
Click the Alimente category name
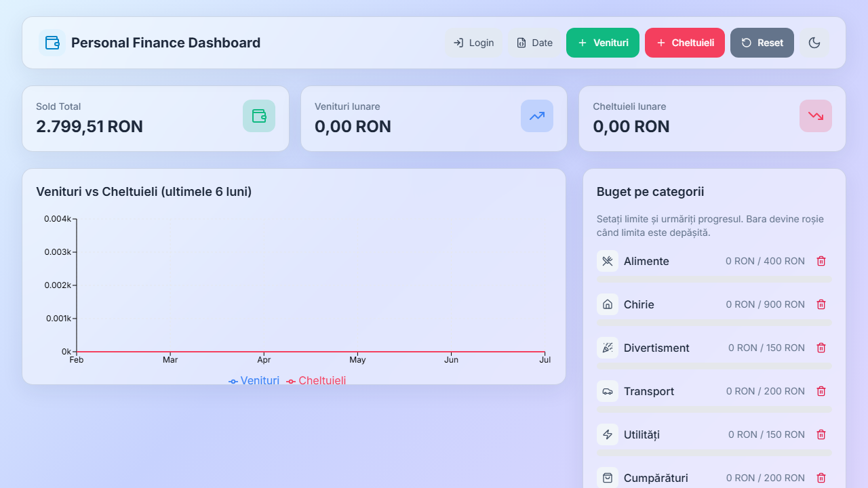(646, 261)
